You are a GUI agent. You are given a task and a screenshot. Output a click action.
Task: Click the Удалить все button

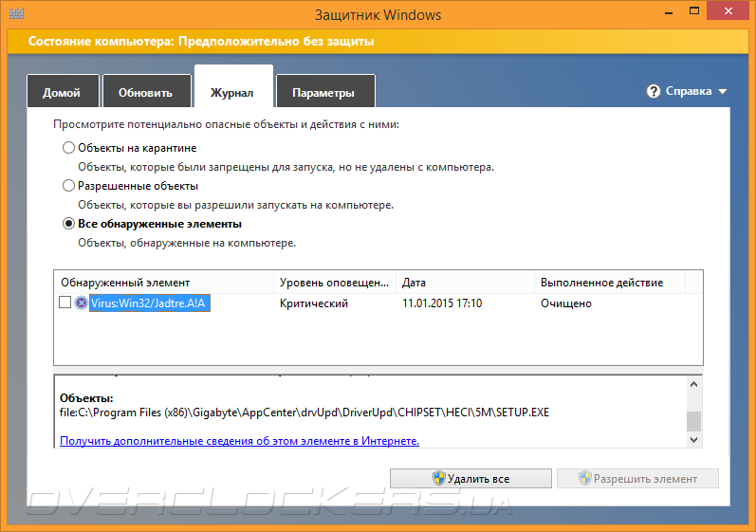470,479
